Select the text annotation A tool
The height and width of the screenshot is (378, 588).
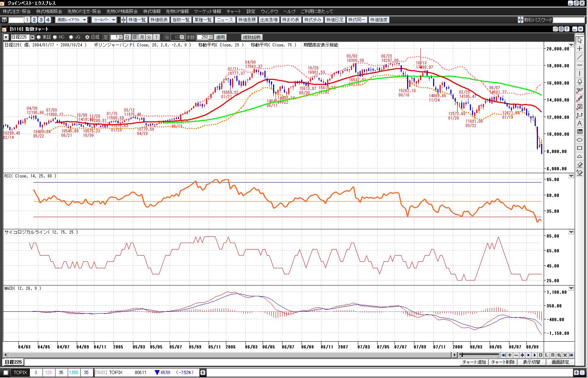click(x=580, y=123)
